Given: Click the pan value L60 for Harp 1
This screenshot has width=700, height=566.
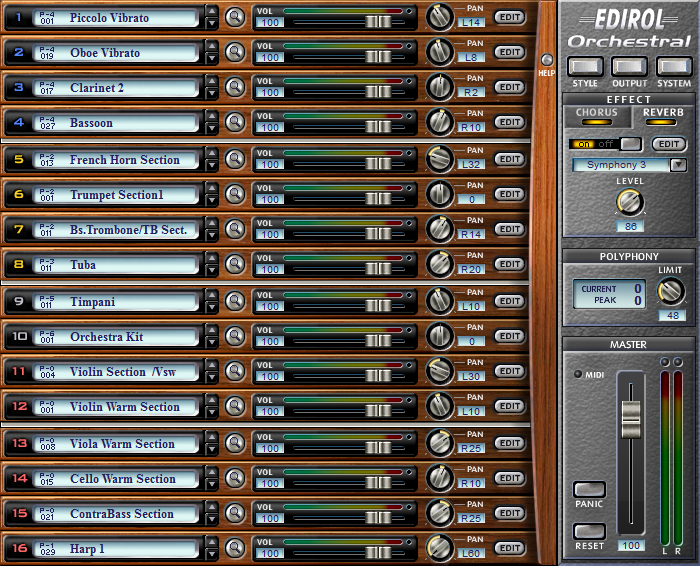Looking at the screenshot, I should pos(471,554).
